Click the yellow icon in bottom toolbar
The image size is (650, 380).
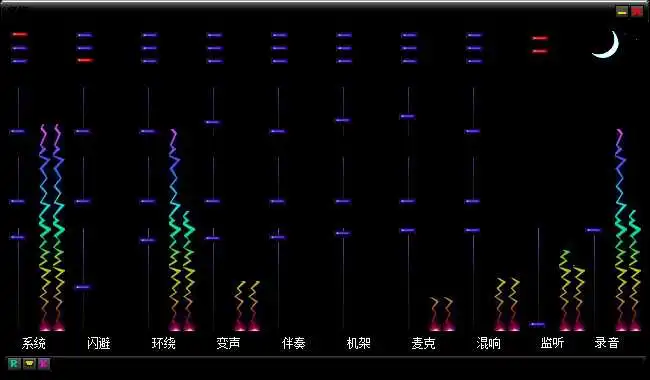click(x=29, y=364)
